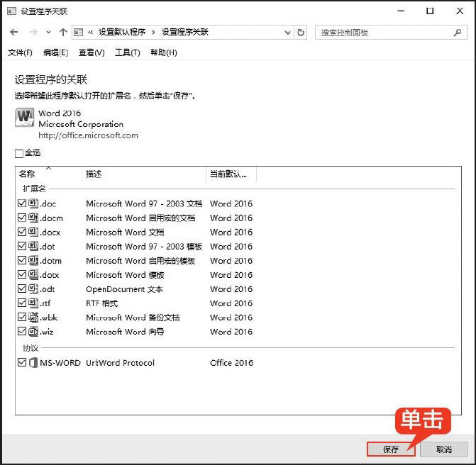Uncheck the .rtf extension checkbox
The height and width of the screenshot is (465, 476).
(x=22, y=303)
